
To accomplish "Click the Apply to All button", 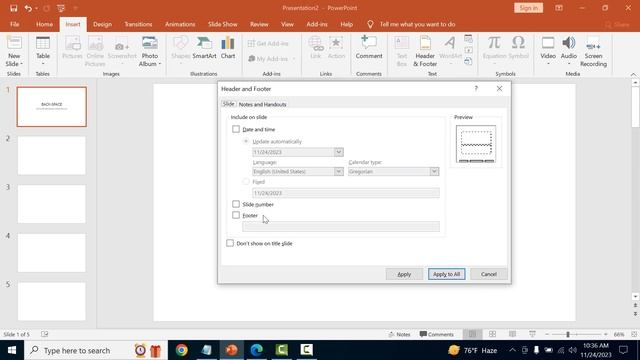I will [447, 274].
